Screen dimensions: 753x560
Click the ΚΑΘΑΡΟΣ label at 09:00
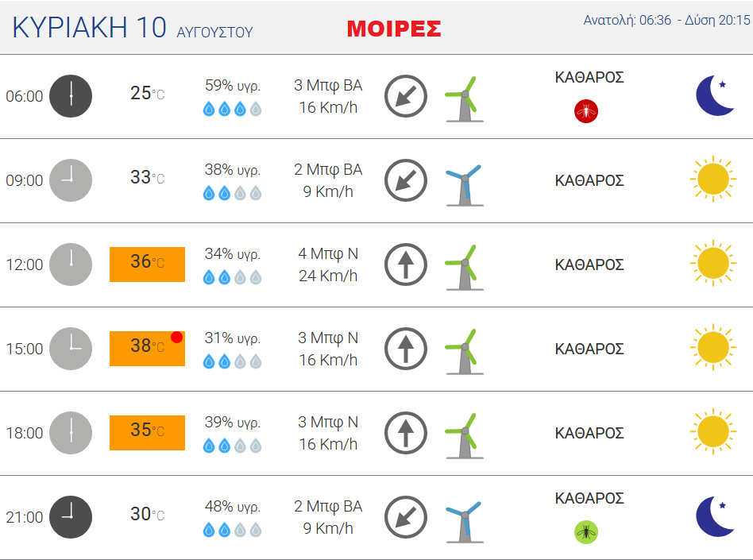(589, 180)
